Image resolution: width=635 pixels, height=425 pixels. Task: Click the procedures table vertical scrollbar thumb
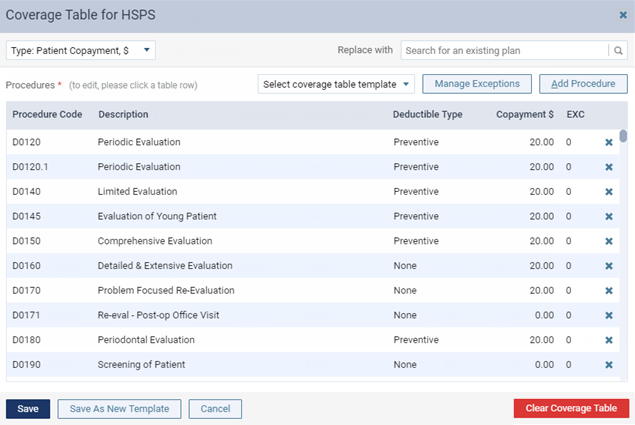tap(623, 136)
